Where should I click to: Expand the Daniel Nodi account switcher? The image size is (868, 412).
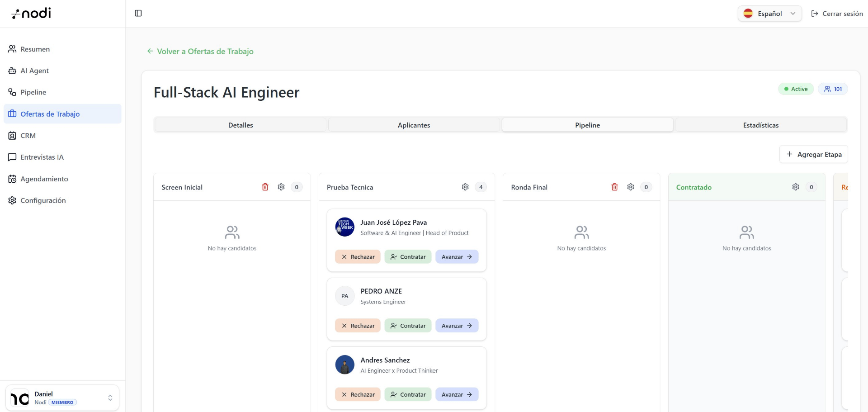[62, 398]
